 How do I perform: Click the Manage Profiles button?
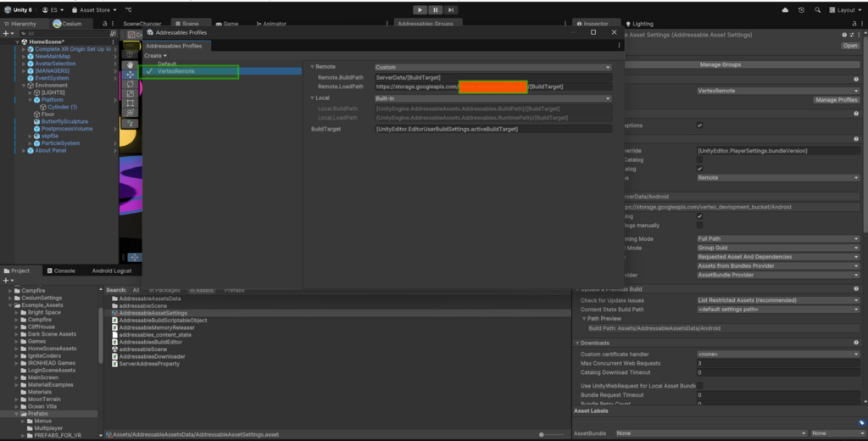coord(836,100)
